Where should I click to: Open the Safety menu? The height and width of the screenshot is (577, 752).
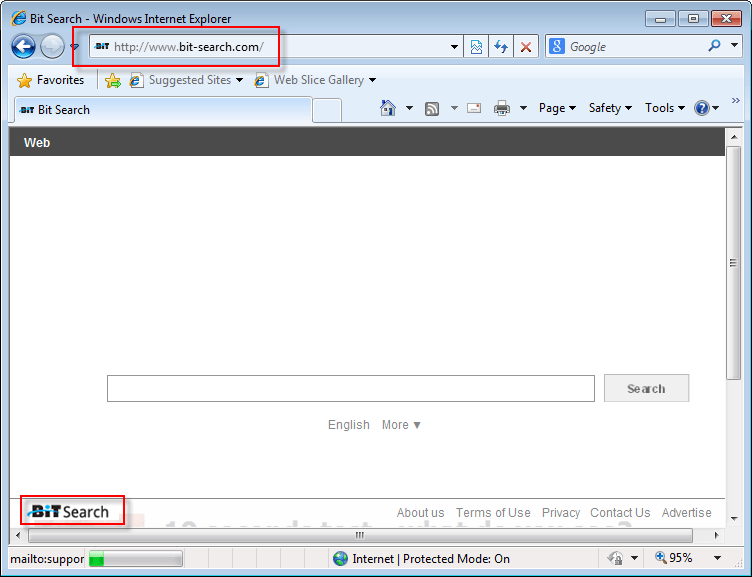pos(610,108)
